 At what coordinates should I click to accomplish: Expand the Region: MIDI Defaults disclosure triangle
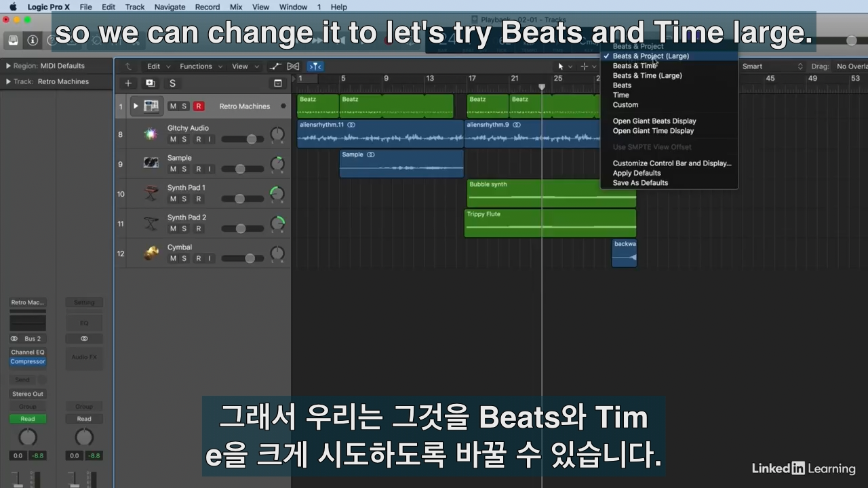coord(8,66)
